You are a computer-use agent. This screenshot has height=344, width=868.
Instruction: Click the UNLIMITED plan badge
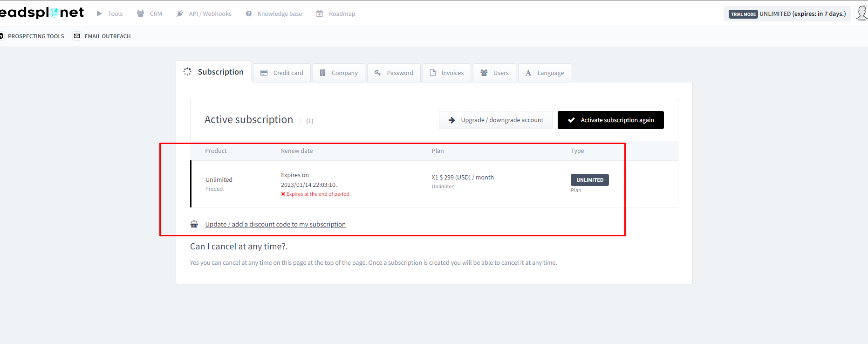tap(589, 180)
